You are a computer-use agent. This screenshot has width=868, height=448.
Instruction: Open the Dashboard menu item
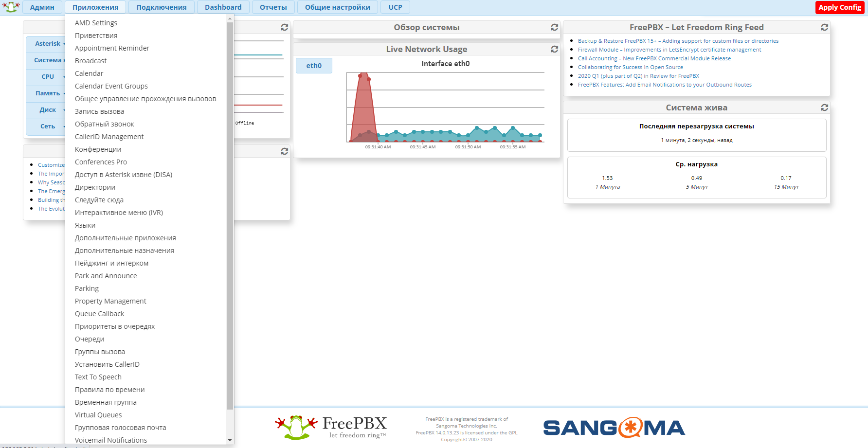223,7
